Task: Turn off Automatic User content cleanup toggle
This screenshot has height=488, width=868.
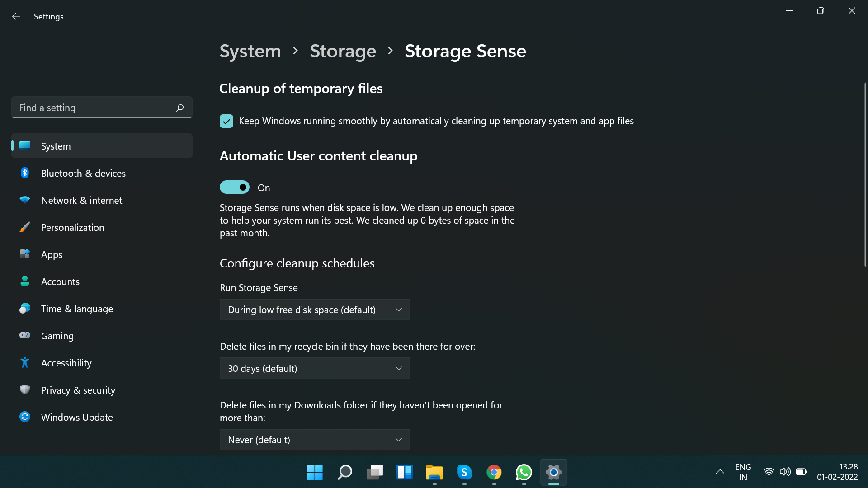Action: [x=235, y=187]
